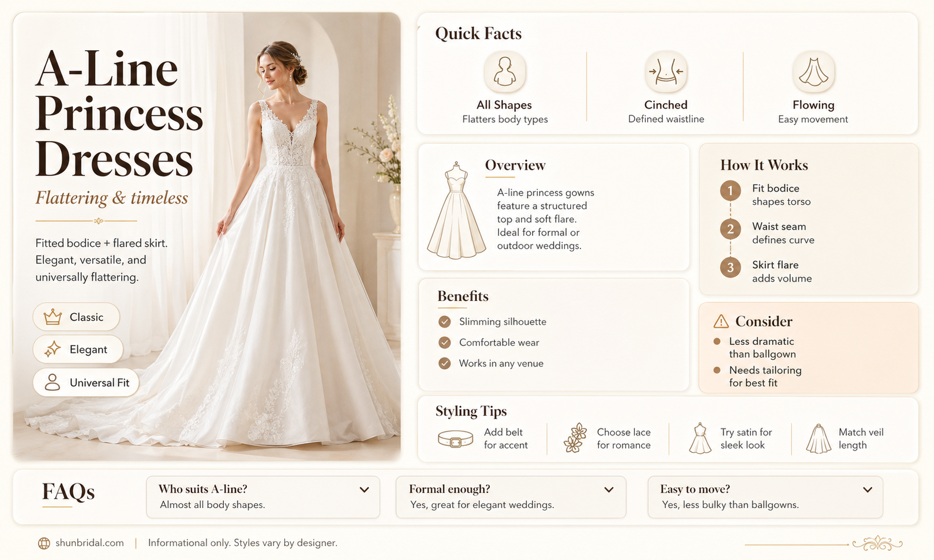The height and width of the screenshot is (560, 934).
Task: Click the Skirt flare adds volume text
Action: coord(782,272)
